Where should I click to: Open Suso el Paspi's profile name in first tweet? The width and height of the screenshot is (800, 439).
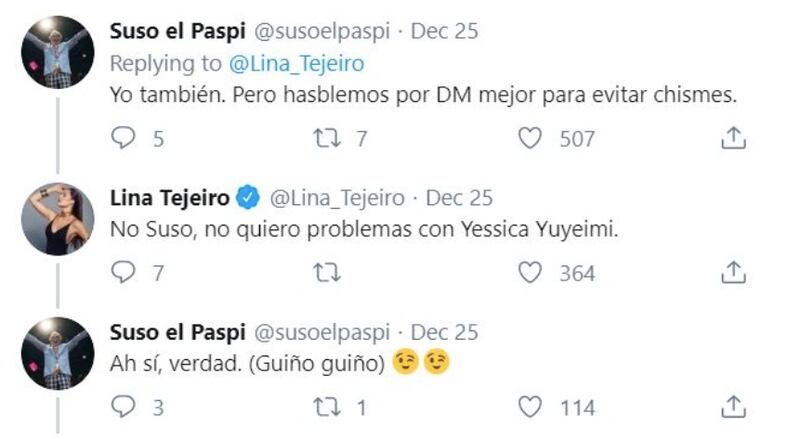[x=176, y=31]
